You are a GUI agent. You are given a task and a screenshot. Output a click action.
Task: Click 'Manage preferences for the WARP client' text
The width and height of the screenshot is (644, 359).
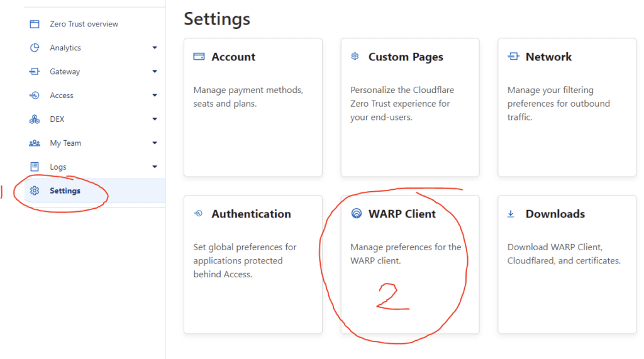tap(406, 254)
